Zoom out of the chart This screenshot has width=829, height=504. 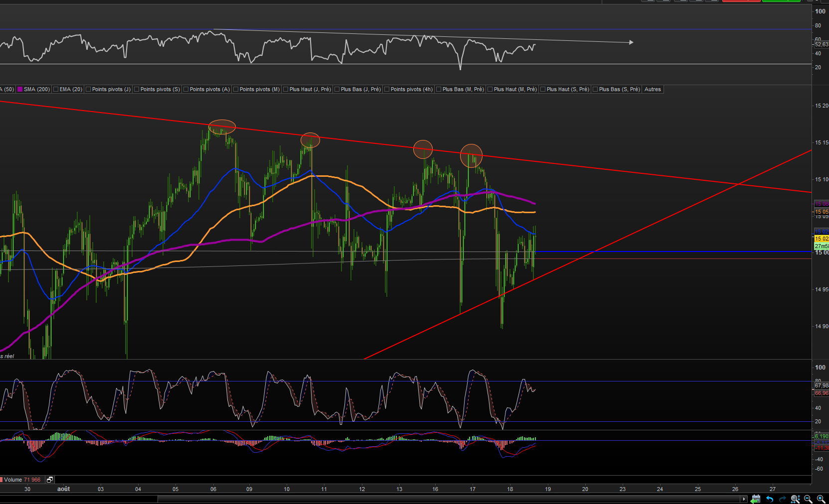(808, 499)
